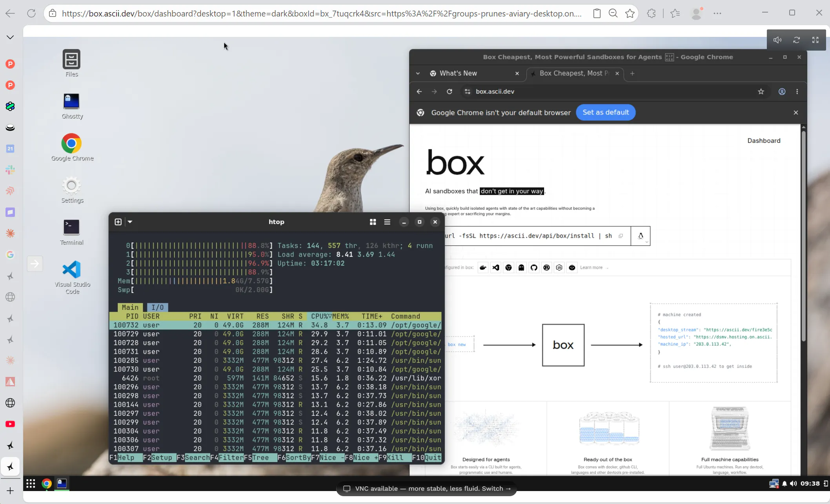The image size is (830, 504).
Task: Select process row PID 6426 root
Action: point(275,378)
